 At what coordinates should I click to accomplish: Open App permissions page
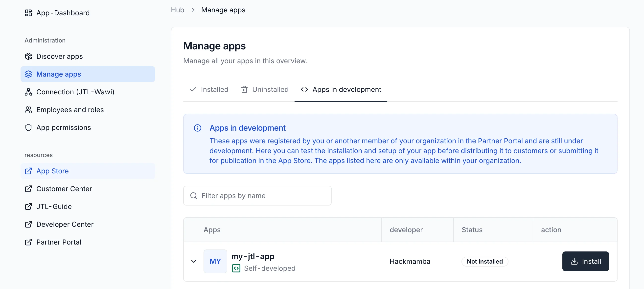pos(88,127)
